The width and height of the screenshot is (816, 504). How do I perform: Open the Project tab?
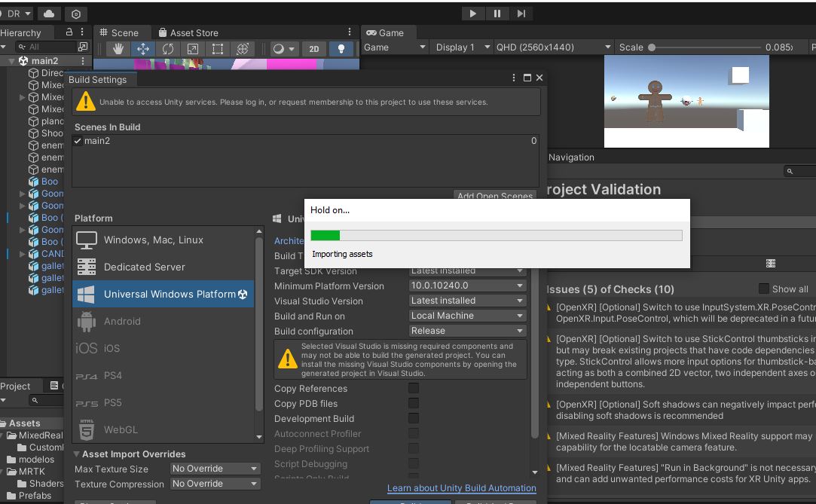[15, 386]
